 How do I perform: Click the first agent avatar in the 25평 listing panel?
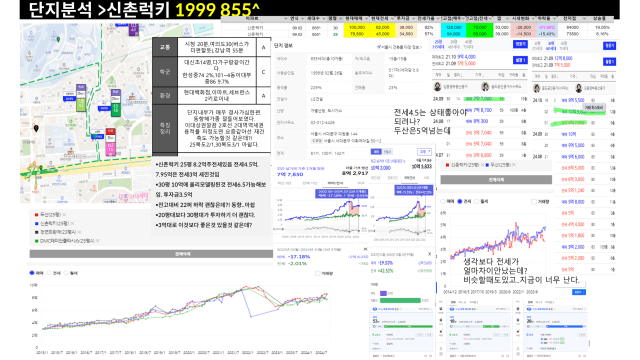coord(438,87)
